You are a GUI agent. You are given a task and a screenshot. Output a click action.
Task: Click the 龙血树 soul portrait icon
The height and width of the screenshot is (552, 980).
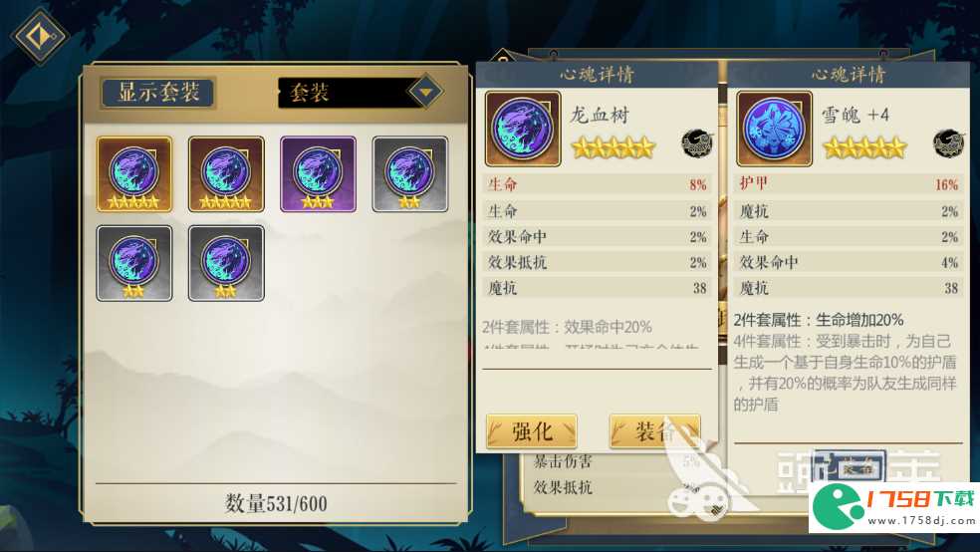pos(523,129)
